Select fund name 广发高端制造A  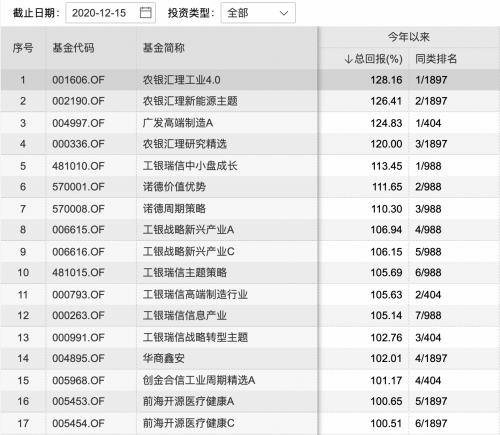pyautogui.click(x=178, y=123)
